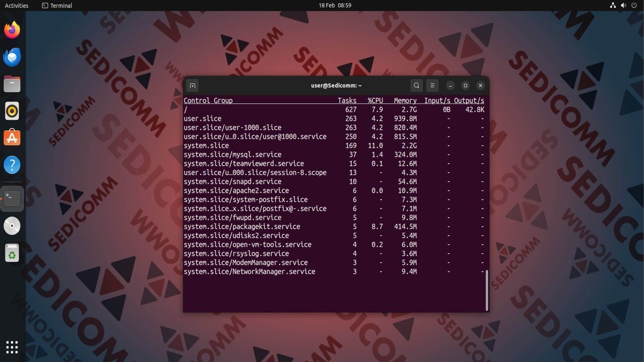Click the terminal vertical scrollbar
Viewport: 644px width, 362px height.
[487, 290]
